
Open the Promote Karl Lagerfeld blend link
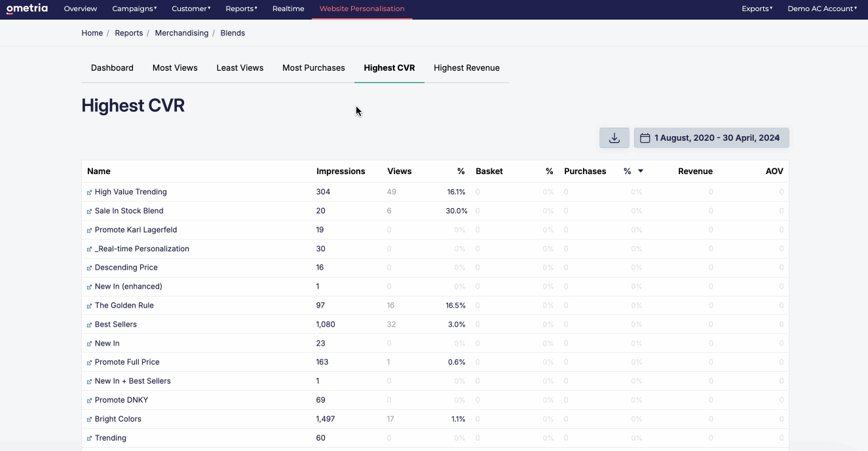pyautogui.click(x=136, y=230)
